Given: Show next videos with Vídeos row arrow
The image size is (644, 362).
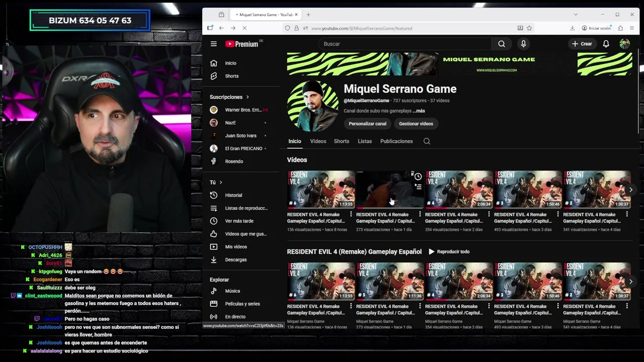Looking at the screenshot, I should click(630, 190).
